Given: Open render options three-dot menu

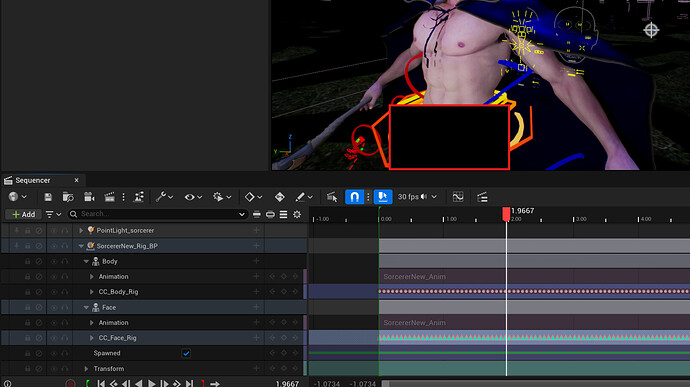Looking at the screenshot, I should [x=124, y=197].
